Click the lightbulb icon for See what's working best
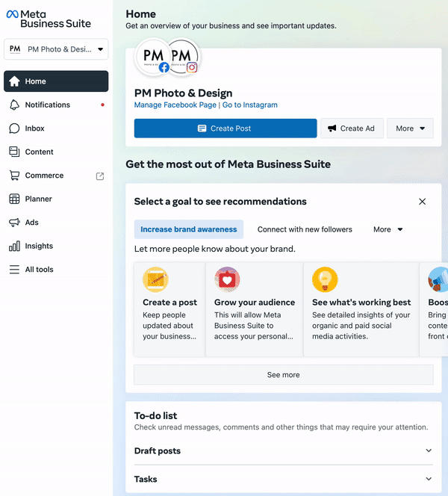The width and height of the screenshot is (448, 496). tap(325, 279)
